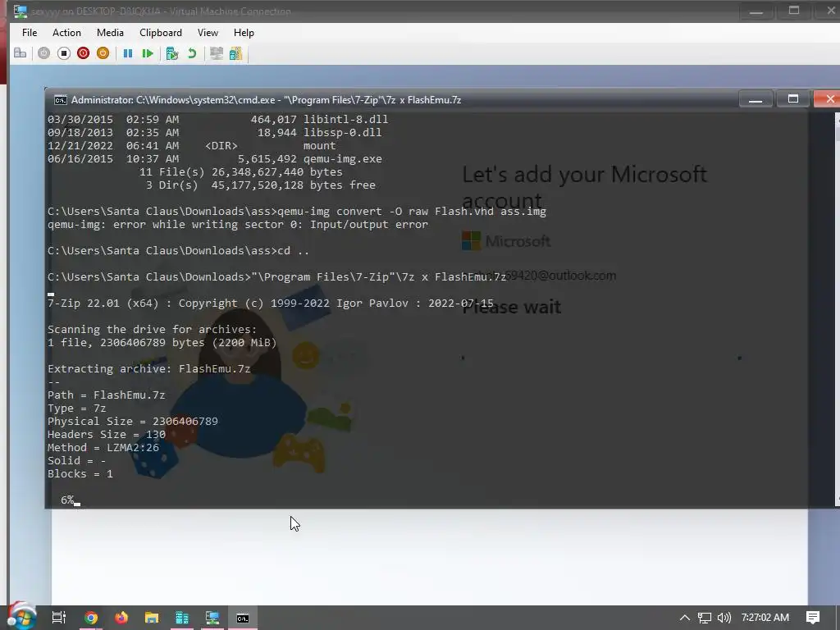Open the Clipboard menu
Image resolution: width=840 pixels, height=630 pixels.
tap(160, 33)
